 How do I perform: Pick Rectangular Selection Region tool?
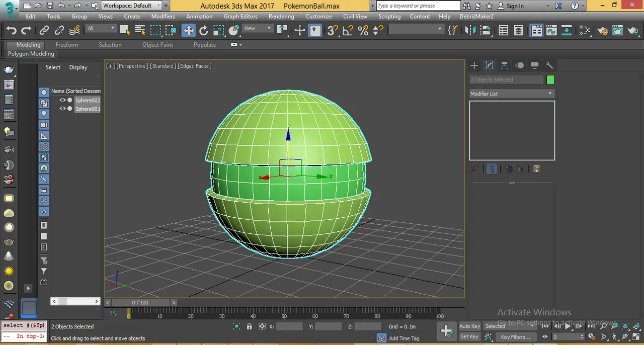(155, 31)
